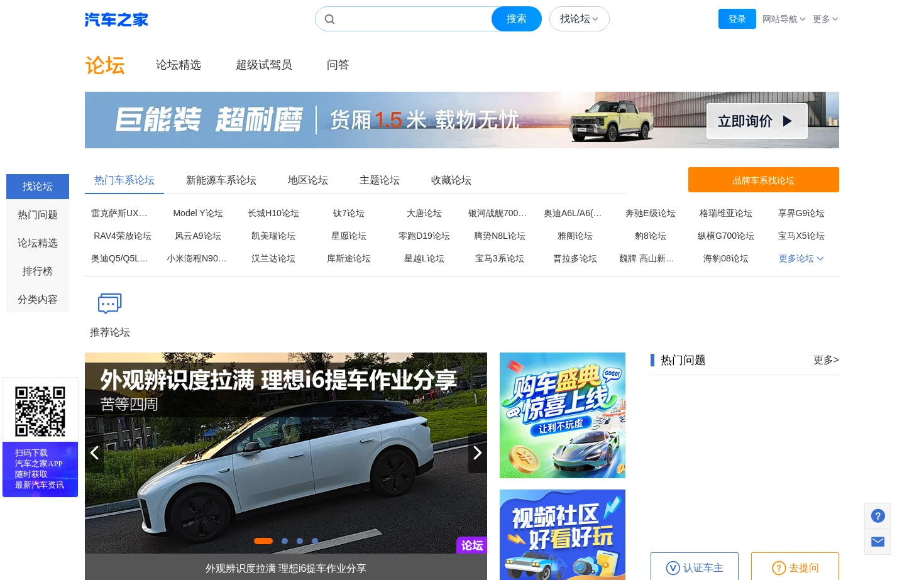Show previous carousel slide arrow
This screenshot has height=580, width=924.
tap(94, 452)
